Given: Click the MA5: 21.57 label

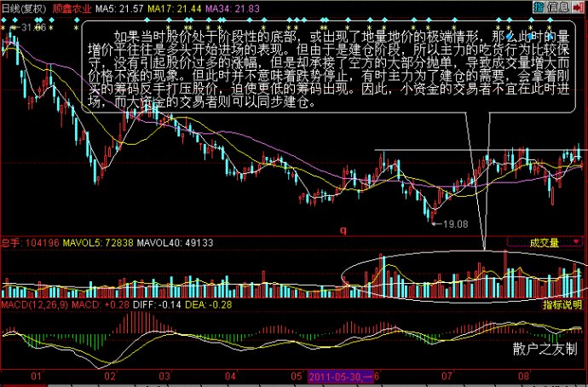Looking at the screenshot, I should pyautogui.click(x=119, y=9).
